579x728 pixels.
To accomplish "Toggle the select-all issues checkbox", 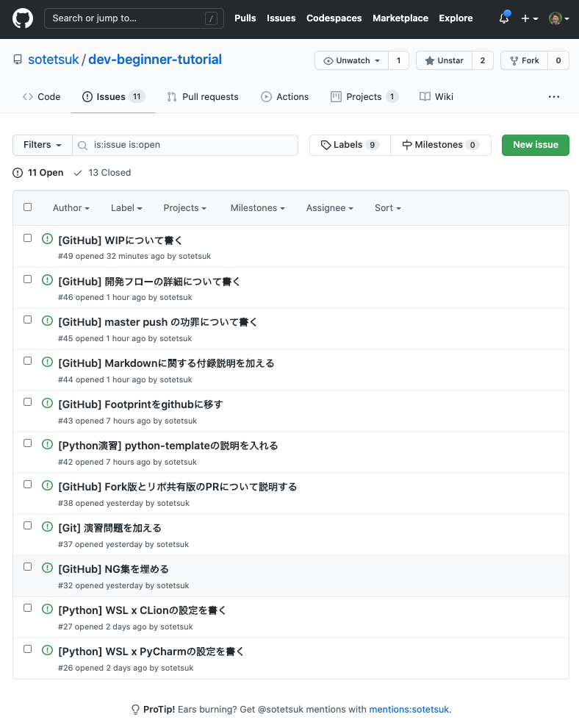I will 28,207.
